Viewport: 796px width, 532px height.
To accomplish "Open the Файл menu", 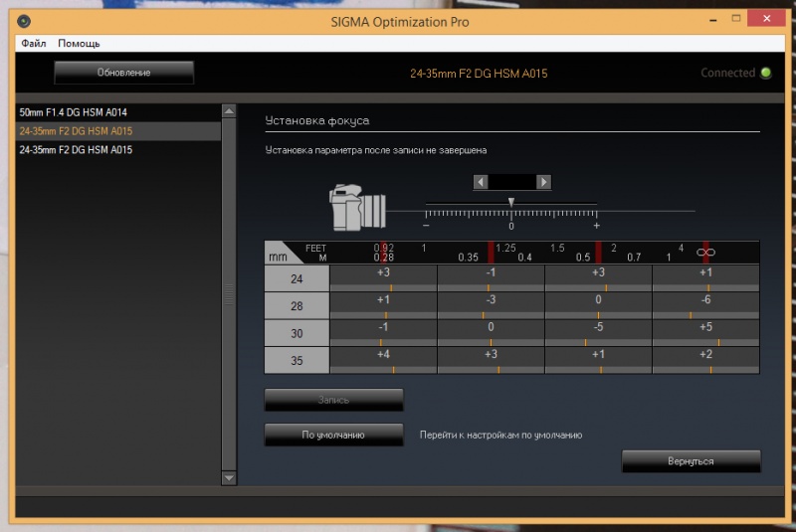I will [33, 44].
